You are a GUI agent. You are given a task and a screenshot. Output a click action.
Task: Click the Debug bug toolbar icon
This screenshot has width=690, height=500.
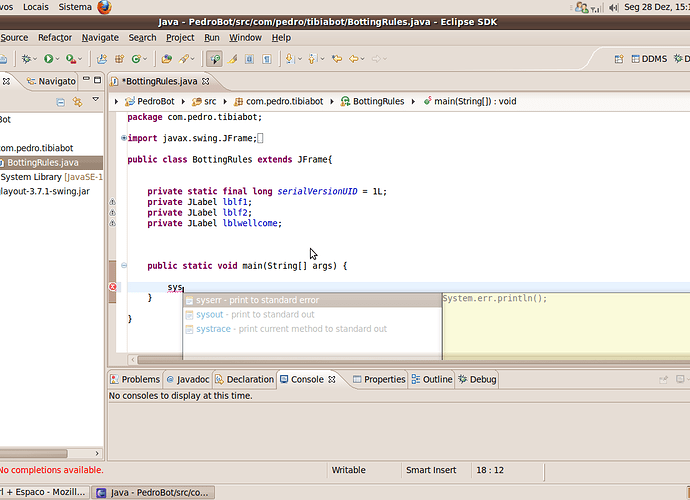pyautogui.click(x=26, y=59)
